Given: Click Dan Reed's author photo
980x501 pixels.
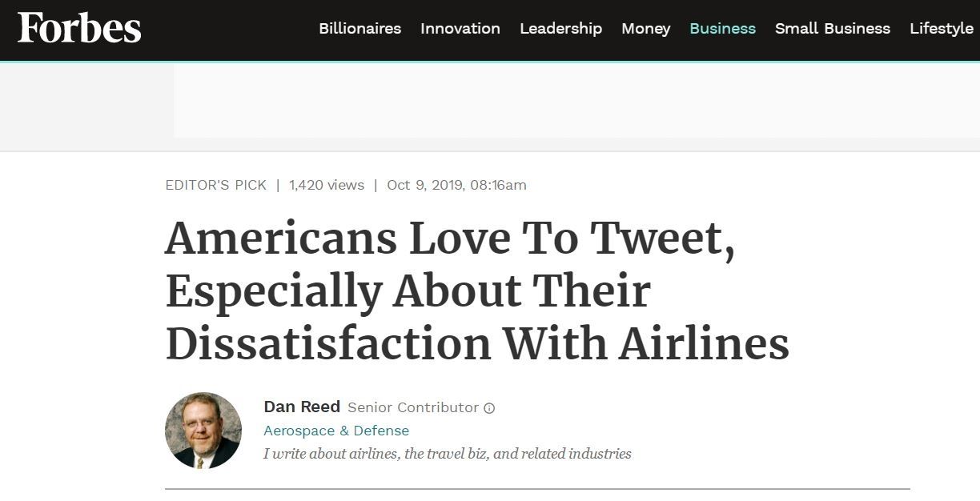Looking at the screenshot, I should pyautogui.click(x=203, y=430).
